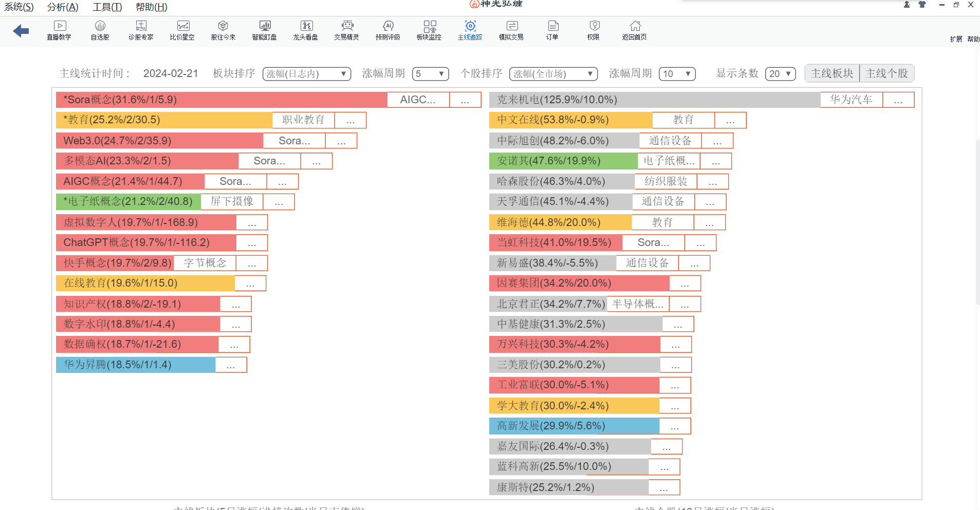The width and height of the screenshot is (980, 510).
Task: Open the 智能盯盘 toolbar icon
Action: click(x=265, y=30)
